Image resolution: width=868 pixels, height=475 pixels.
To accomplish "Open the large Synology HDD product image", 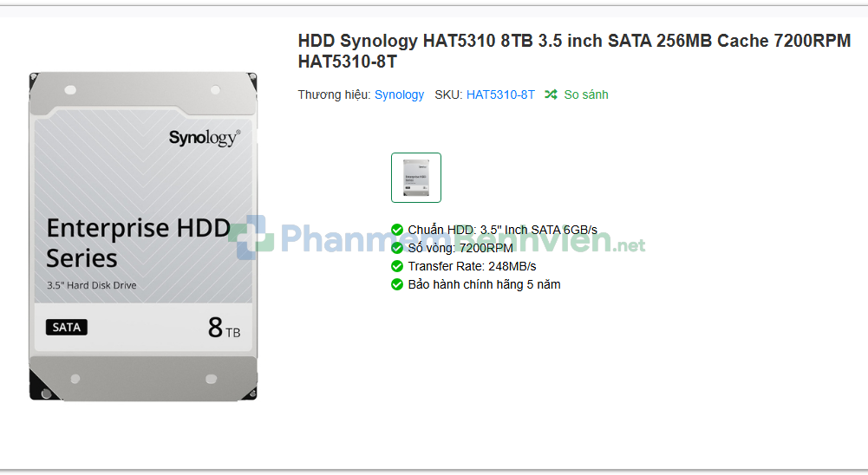I will [x=143, y=237].
